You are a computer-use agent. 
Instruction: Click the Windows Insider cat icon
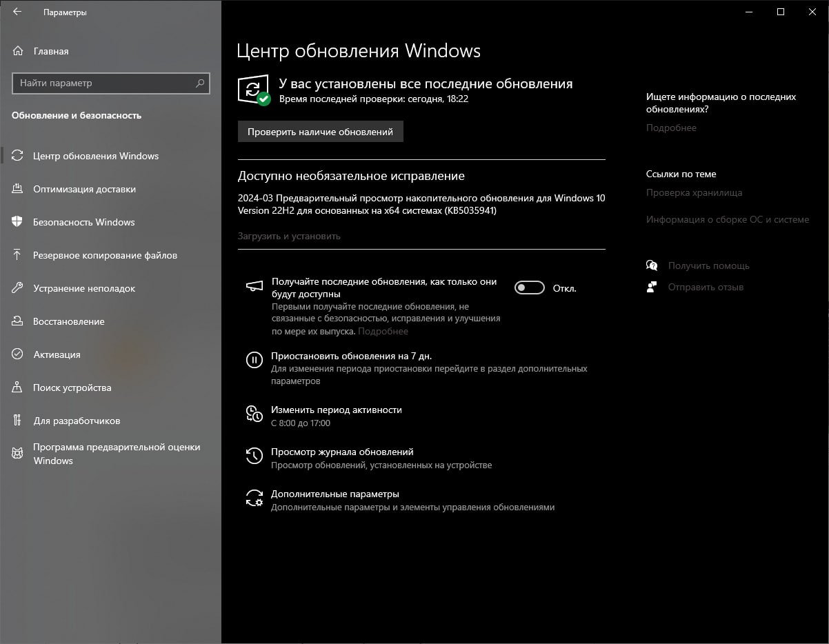(x=18, y=453)
